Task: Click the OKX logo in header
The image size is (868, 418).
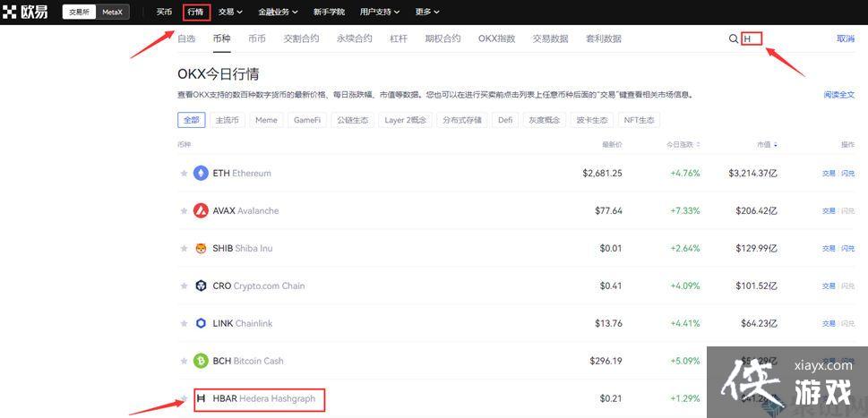Action: (26, 12)
